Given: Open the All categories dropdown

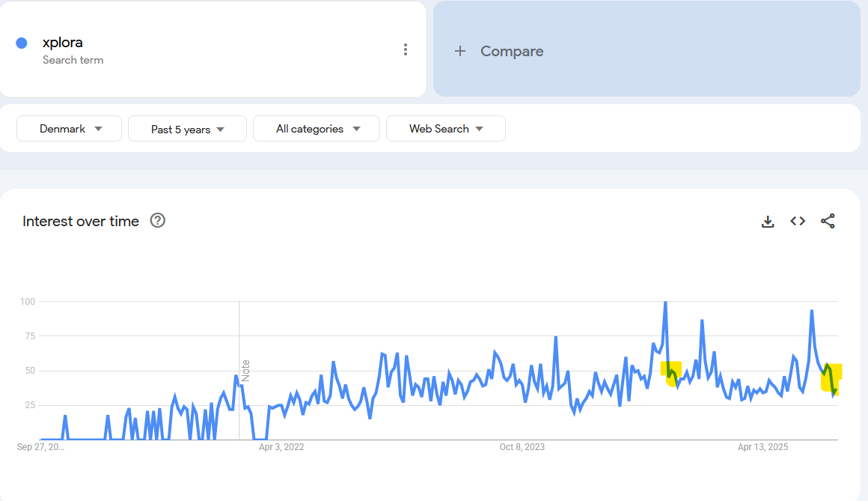Looking at the screenshot, I should pyautogui.click(x=317, y=129).
